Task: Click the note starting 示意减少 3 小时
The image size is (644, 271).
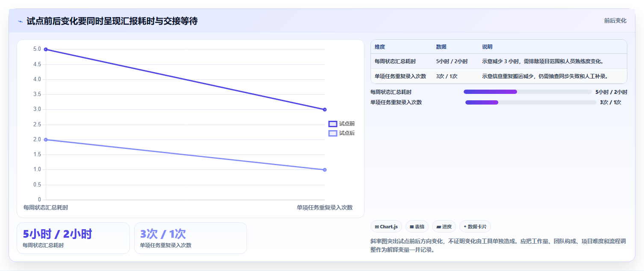Action: [x=543, y=61]
